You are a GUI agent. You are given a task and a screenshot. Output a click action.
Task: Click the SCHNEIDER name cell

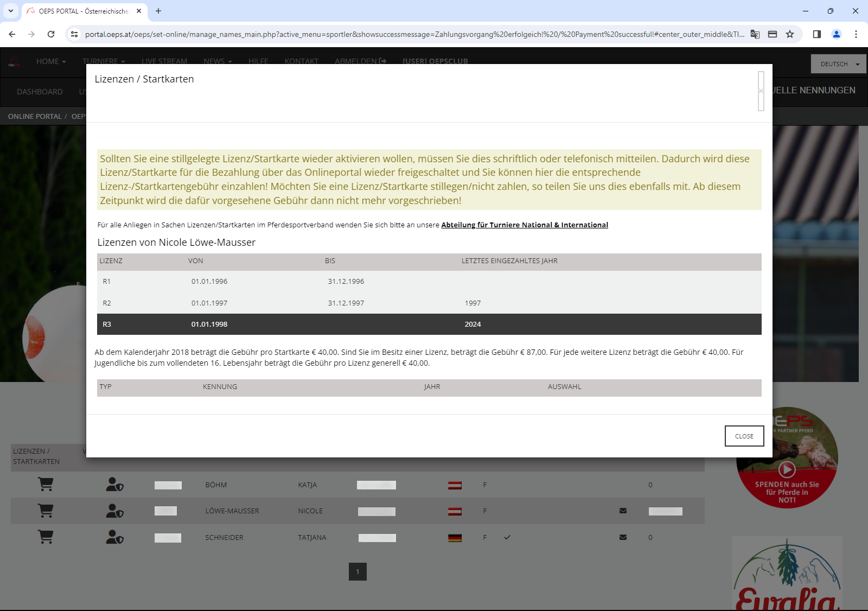pyautogui.click(x=224, y=537)
